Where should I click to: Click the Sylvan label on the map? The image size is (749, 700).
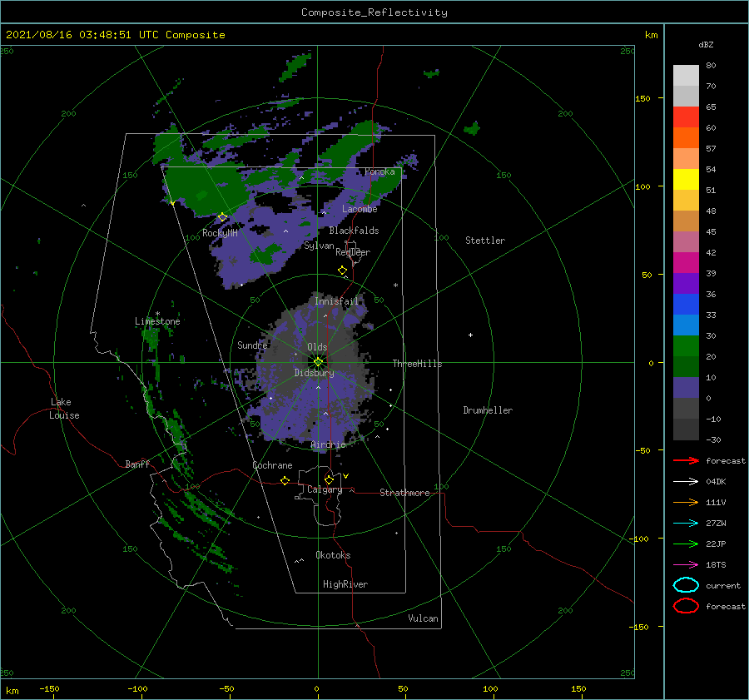click(319, 246)
